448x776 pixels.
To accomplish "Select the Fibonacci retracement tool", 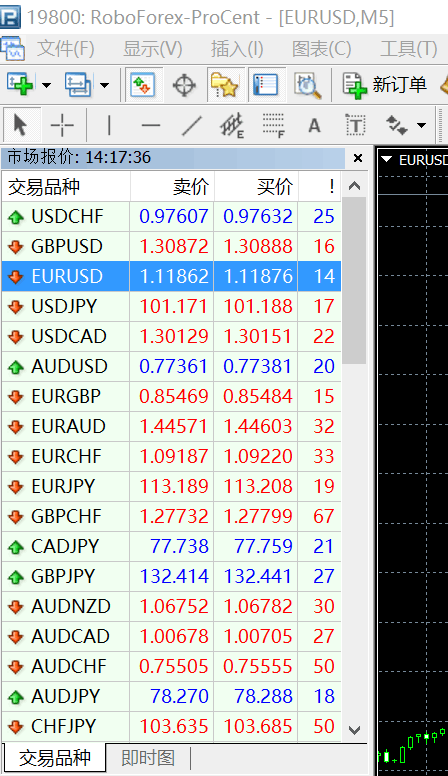I will coord(273,125).
